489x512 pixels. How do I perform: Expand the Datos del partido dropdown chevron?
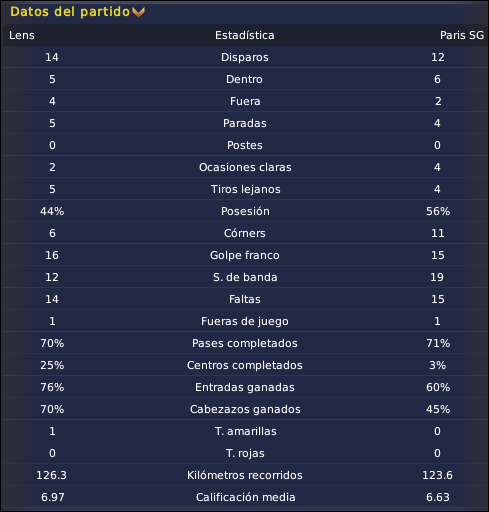[138, 12]
